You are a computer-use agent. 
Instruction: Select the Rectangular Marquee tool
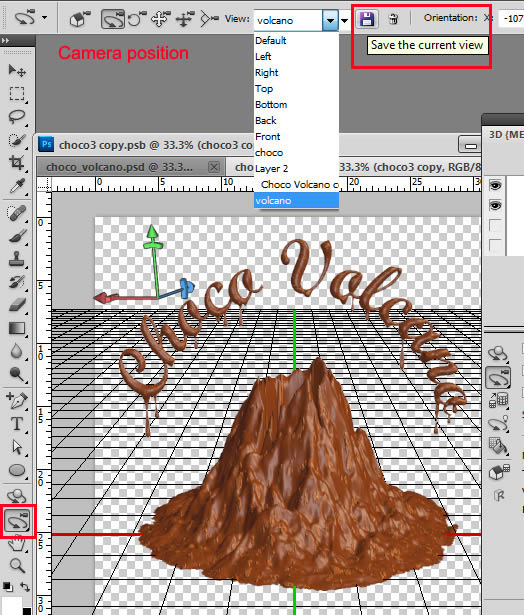pyautogui.click(x=17, y=94)
